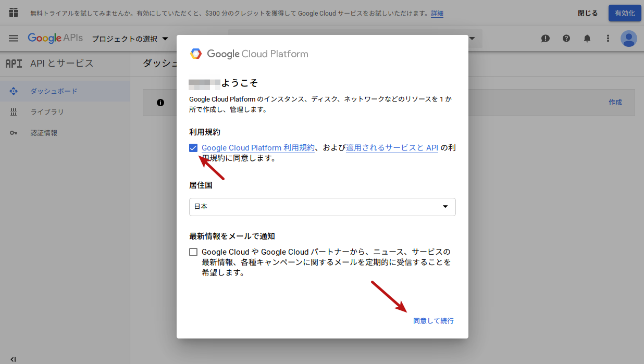Viewport: 644px width, 364px height.
Task: Open Google Cloud Platform 利用規約 link
Action: [258, 148]
